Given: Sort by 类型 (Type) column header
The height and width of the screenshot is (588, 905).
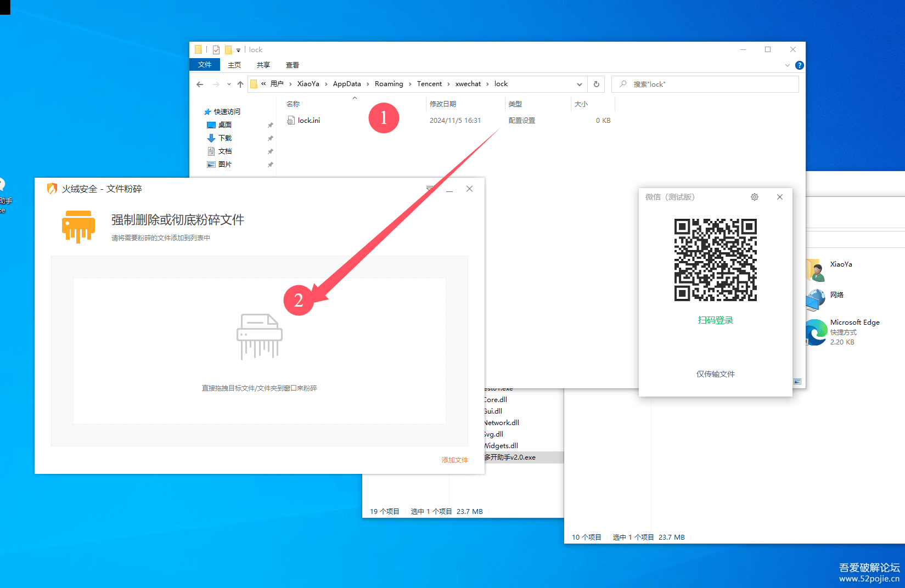Looking at the screenshot, I should tap(515, 104).
